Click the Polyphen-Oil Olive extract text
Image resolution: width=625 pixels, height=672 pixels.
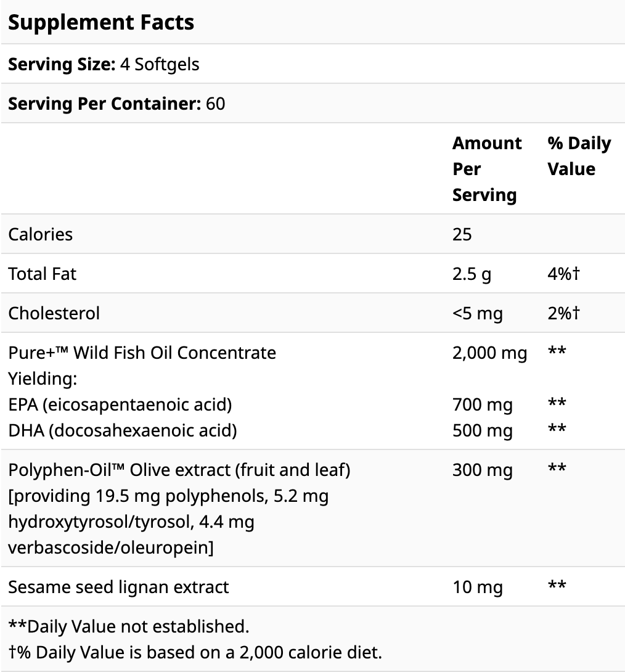click(179, 470)
